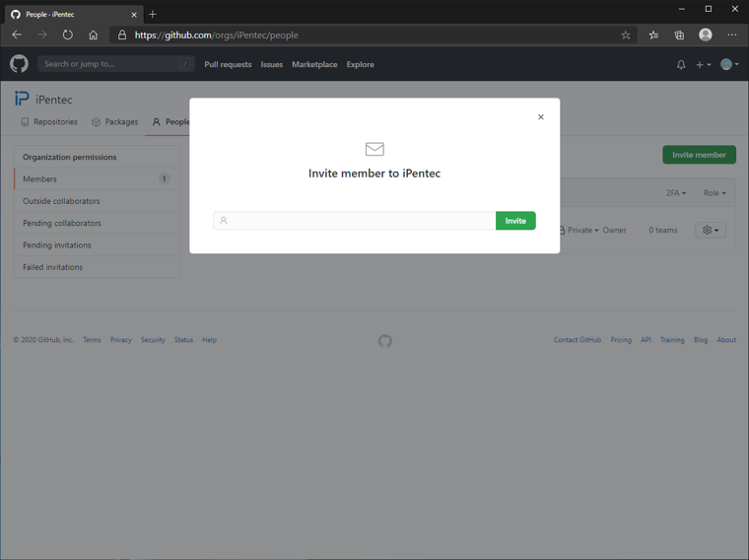Screen dimensions: 749x560
Task: Click the browser forward arrow
Action: [42, 35]
